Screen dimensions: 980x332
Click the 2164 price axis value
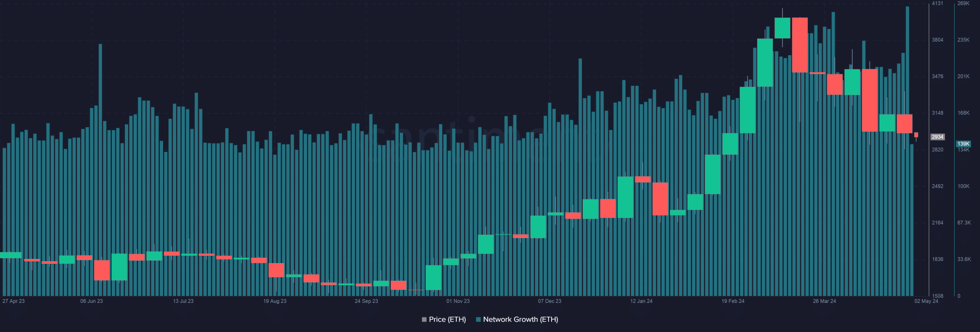click(x=938, y=223)
